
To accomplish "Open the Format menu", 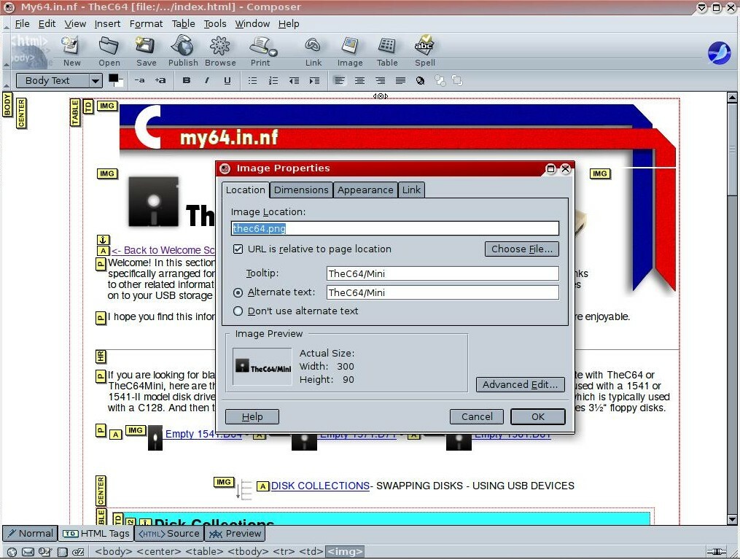I will 146,23.
